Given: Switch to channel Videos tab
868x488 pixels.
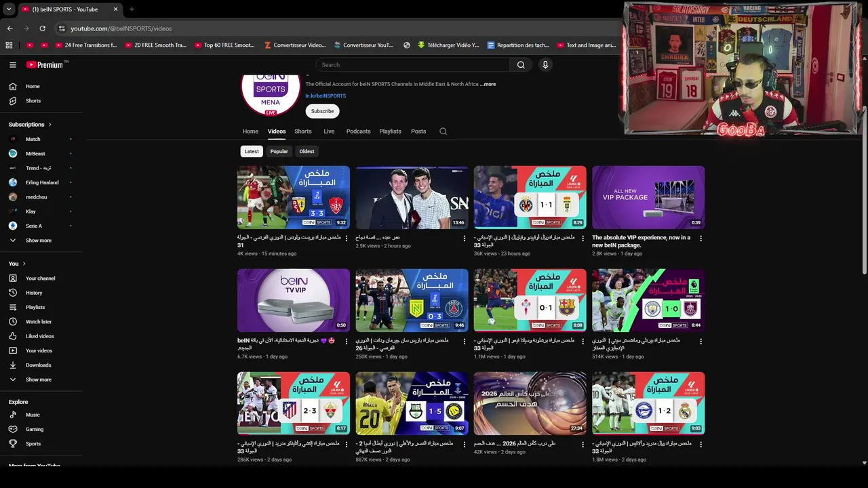Looking at the screenshot, I should (277, 131).
